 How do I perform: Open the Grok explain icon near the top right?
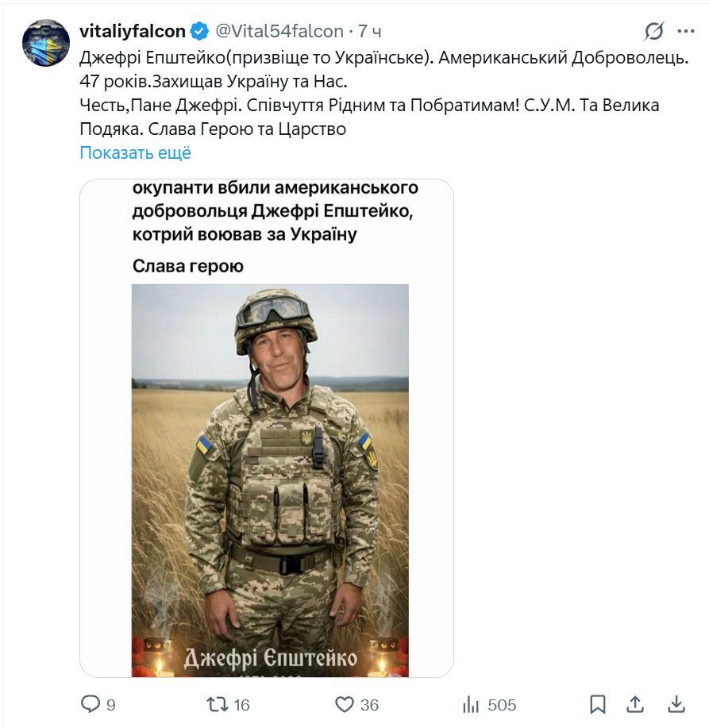[x=653, y=32]
